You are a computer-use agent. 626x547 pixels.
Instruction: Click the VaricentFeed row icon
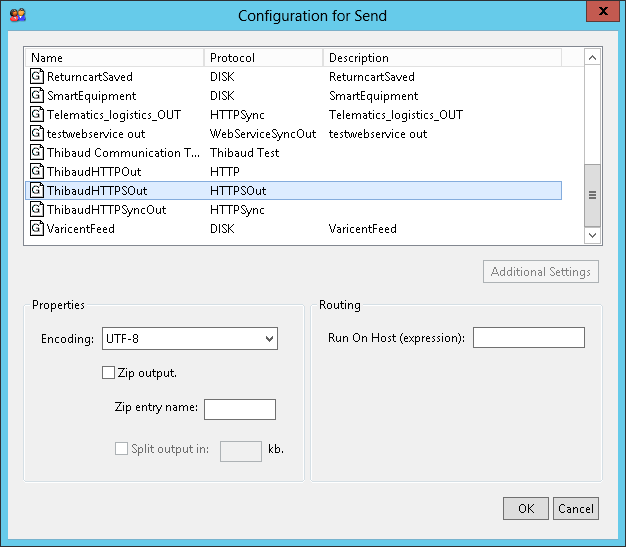37,229
